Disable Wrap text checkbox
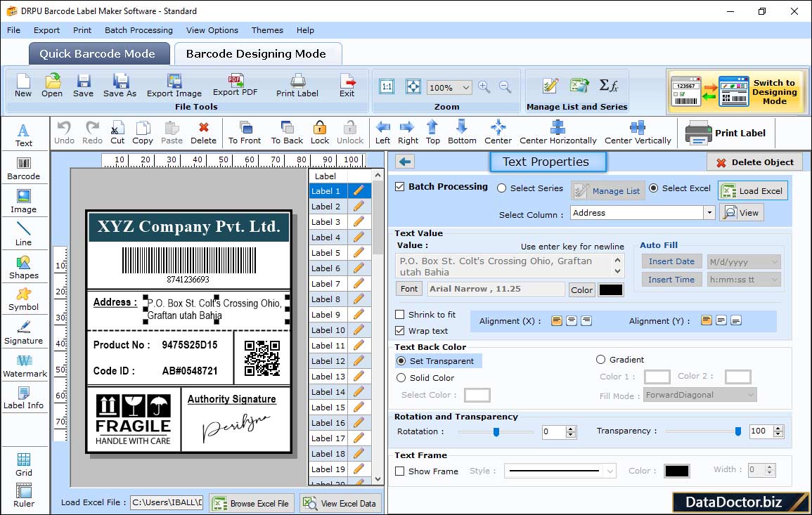Screen dimensions: 812x515 [400, 331]
